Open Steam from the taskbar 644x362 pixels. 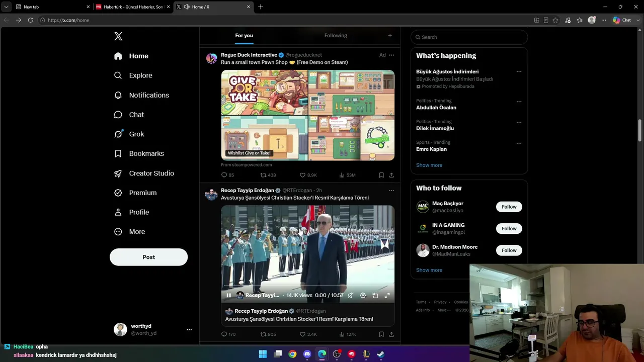pyautogui.click(x=381, y=354)
